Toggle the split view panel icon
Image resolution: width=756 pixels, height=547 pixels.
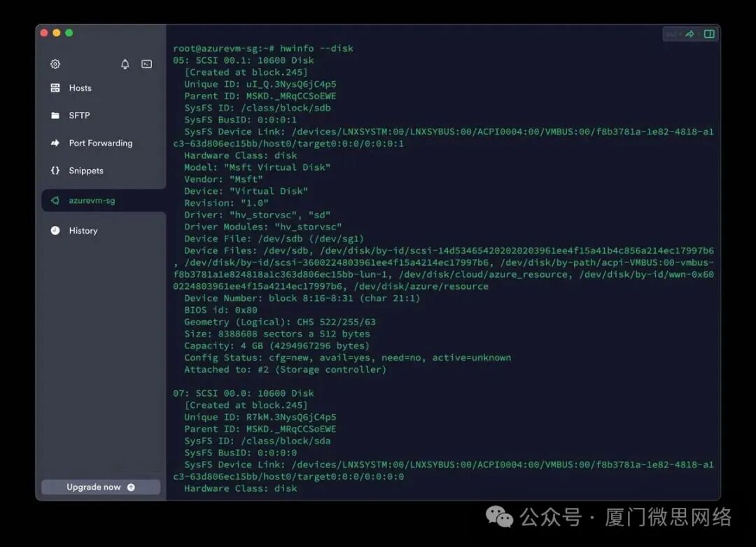point(709,34)
